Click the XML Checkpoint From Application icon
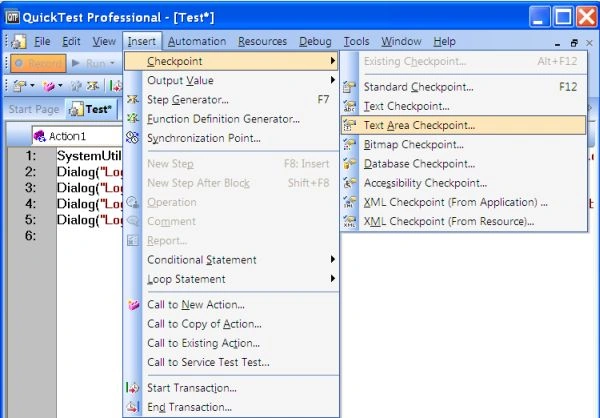 tap(349, 202)
